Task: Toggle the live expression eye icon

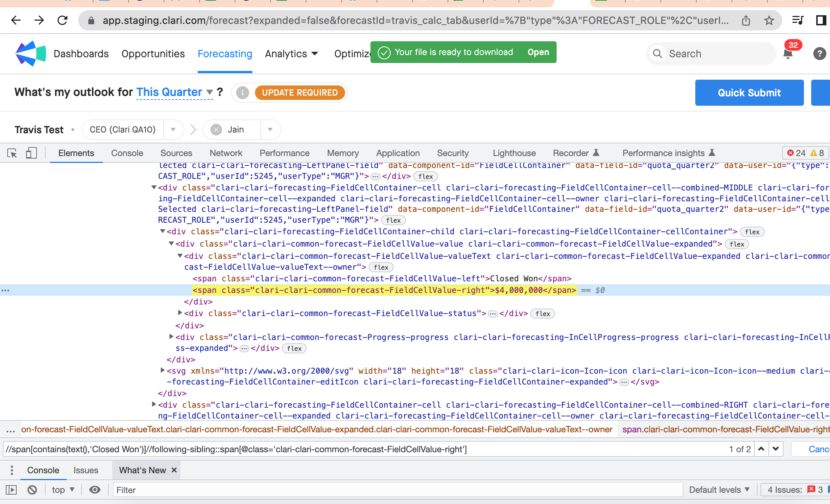Action: point(95,490)
